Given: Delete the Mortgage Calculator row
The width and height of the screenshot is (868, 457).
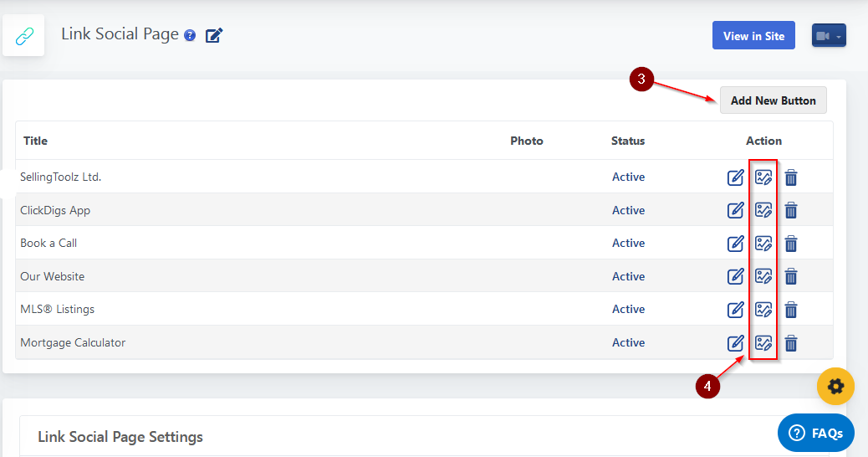Looking at the screenshot, I should point(791,342).
